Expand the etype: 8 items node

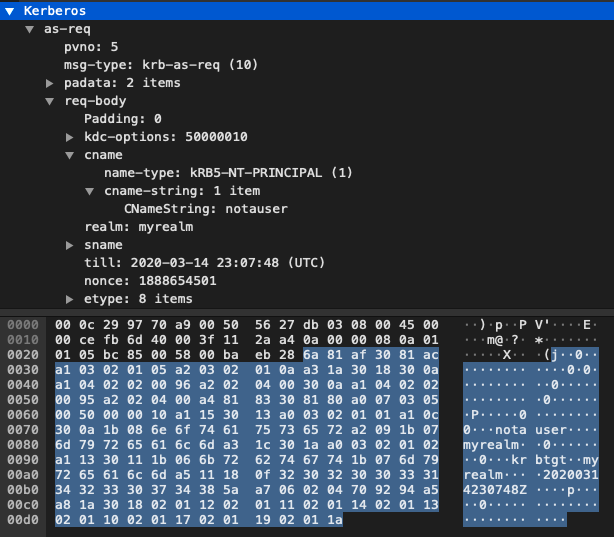(x=70, y=299)
